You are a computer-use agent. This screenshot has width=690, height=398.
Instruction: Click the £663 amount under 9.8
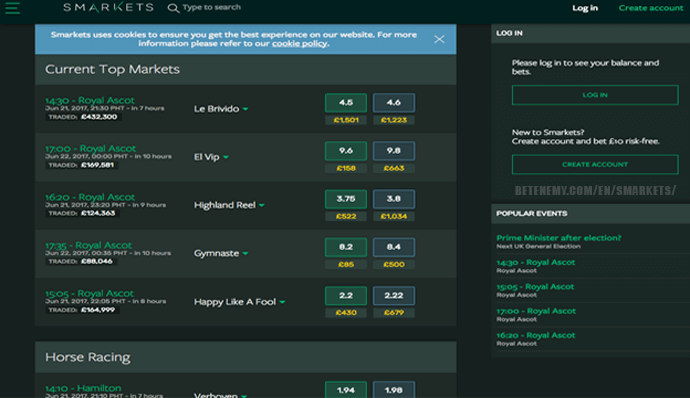click(x=393, y=168)
